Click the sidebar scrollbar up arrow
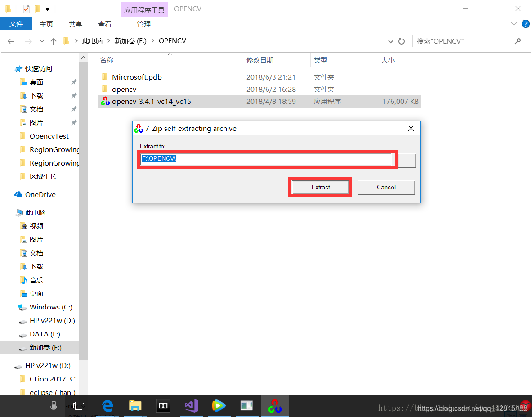The height and width of the screenshot is (417, 532). click(84, 58)
